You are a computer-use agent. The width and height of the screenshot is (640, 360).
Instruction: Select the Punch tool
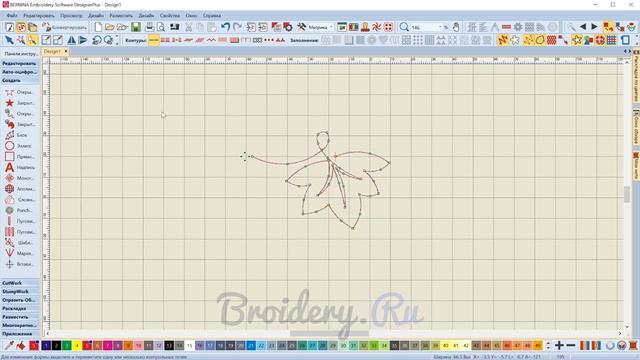click(x=9, y=210)
